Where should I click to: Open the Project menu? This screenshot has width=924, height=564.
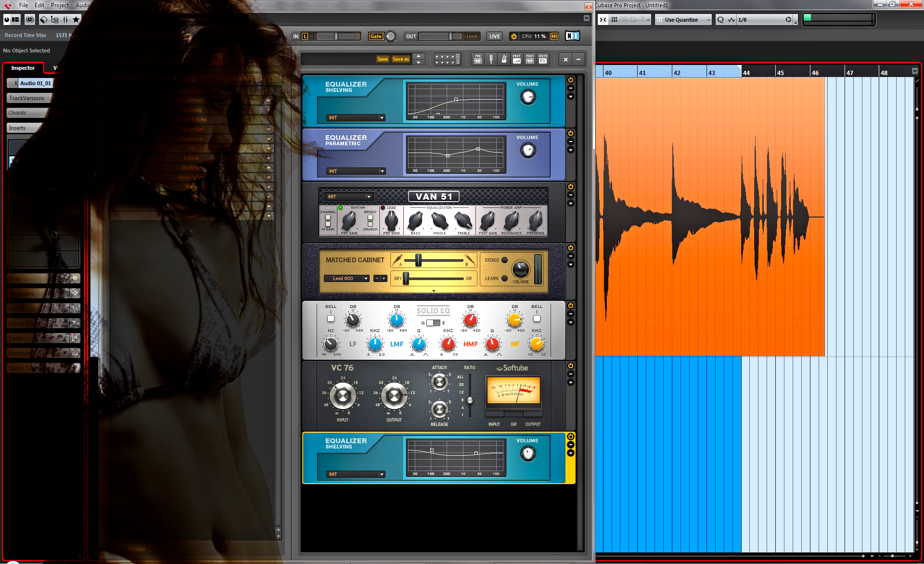pos(60,5)
